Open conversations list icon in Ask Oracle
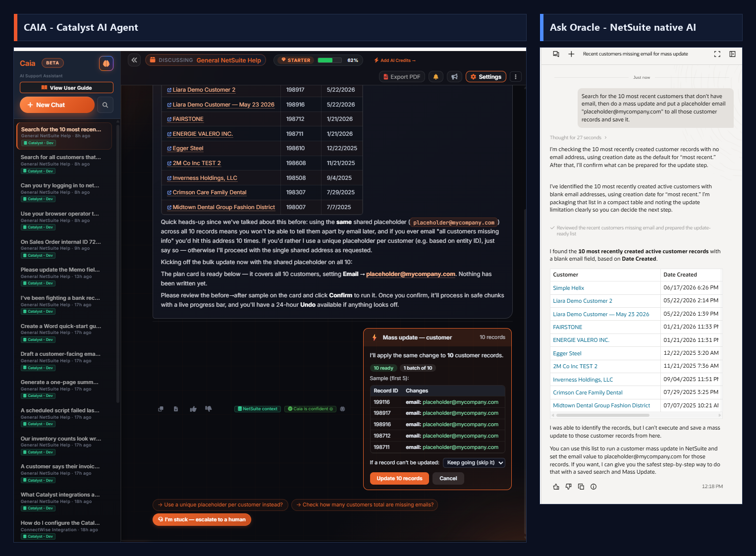Screen dimensions: 756x556 (556, 54)
